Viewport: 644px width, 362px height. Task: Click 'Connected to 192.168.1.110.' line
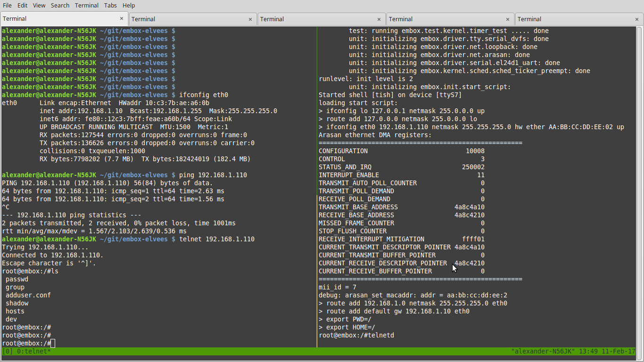pyautogui.click(x=53, y=255)
